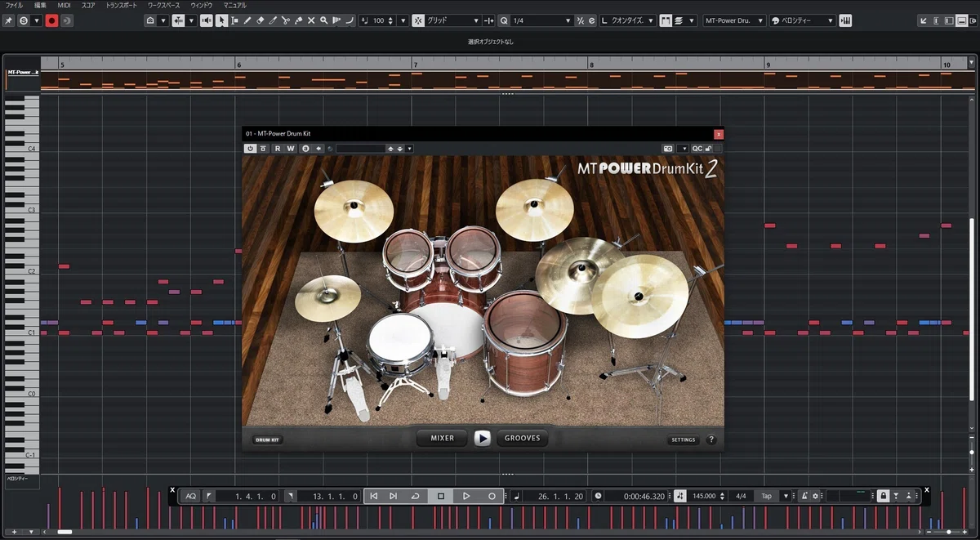This screenshot has width=980, height=540.
Task: Toggle Acoustic Feedback speaker icon
Action: pos(207,20)
